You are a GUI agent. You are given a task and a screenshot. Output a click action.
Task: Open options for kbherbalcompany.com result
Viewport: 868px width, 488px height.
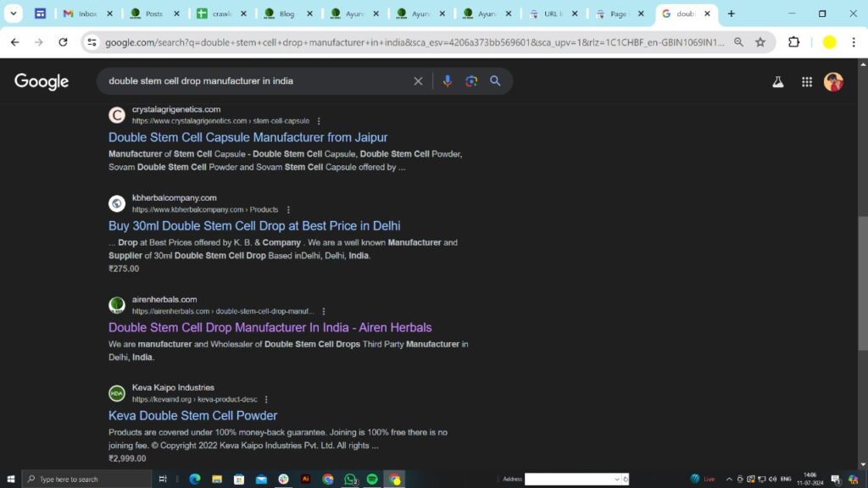[288, 210]
